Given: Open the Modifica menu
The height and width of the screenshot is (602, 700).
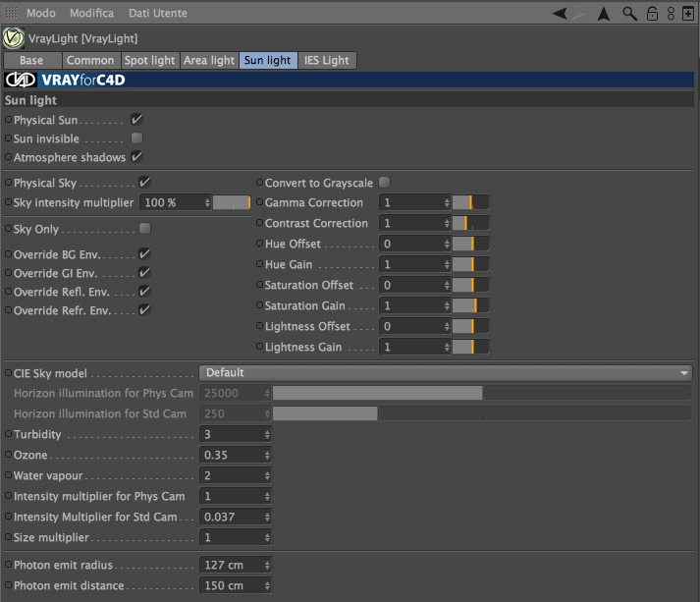Looking at the screenshot, I should (x=91, y=14).
